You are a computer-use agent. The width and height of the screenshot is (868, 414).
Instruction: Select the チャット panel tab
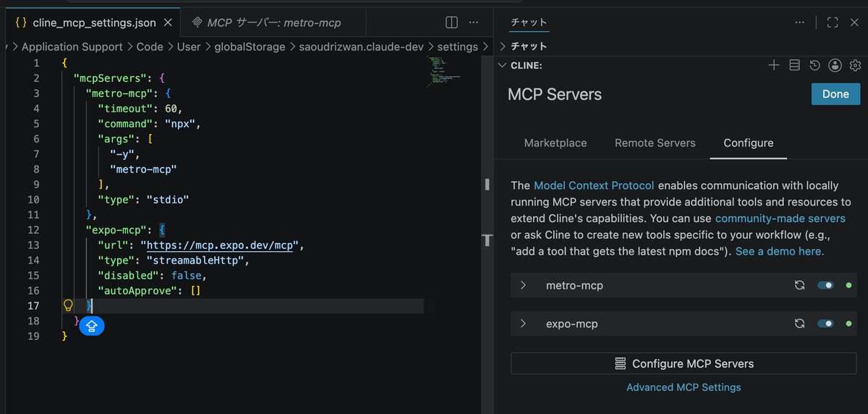coord(529,22)
